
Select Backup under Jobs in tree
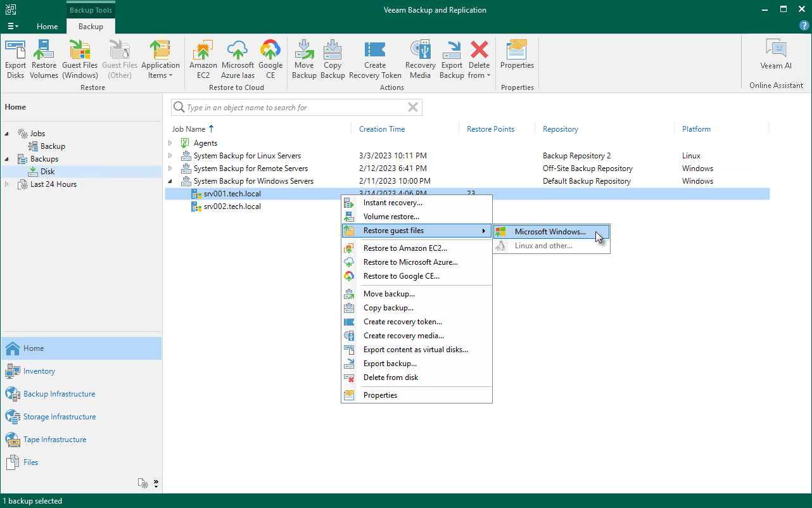click(x=53, y=146)
